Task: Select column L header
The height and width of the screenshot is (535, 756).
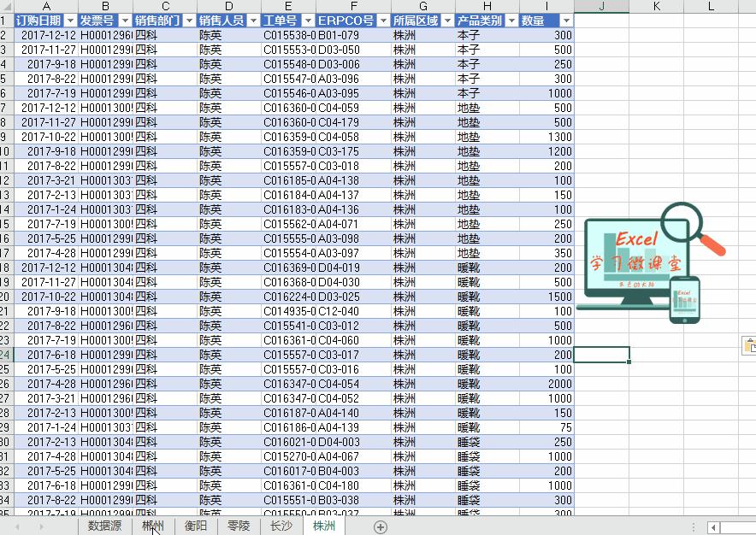Action: coord(711,6)
